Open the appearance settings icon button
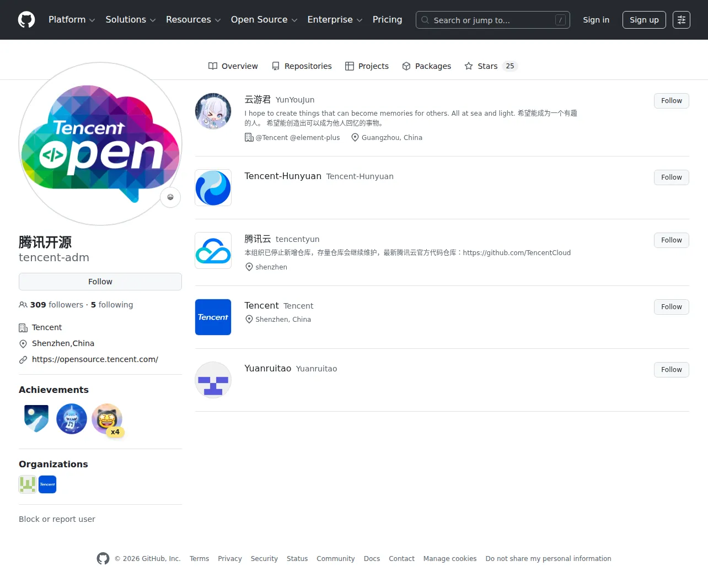The width and height of the screenshot is (708, 588). (x=682, y=20)
